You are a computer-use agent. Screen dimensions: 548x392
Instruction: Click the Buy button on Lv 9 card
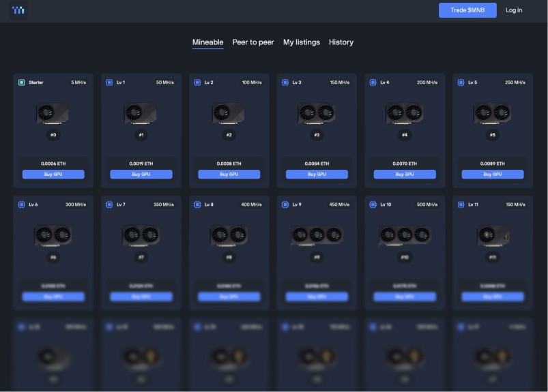click(x=317, y=297)
